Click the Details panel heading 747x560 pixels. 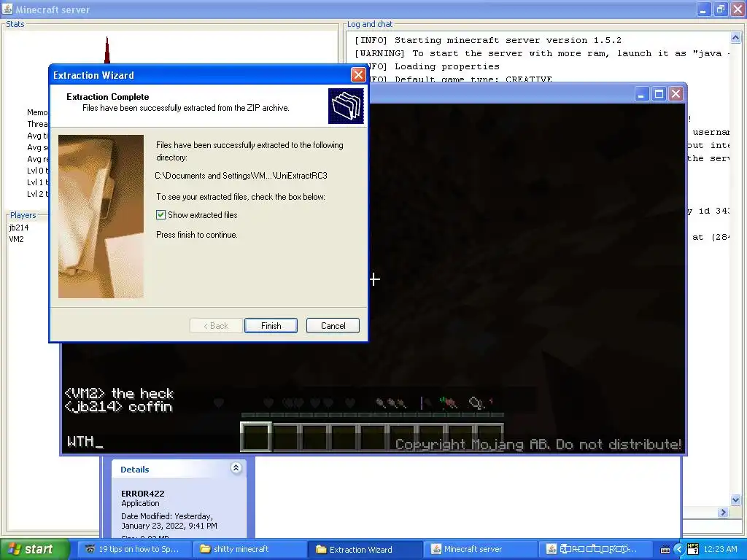[135, 470]
